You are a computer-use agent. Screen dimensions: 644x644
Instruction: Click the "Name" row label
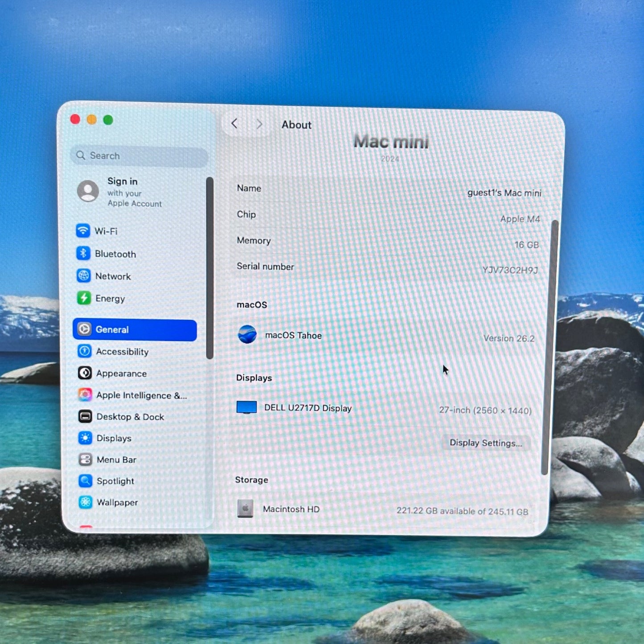coord(249,188)
